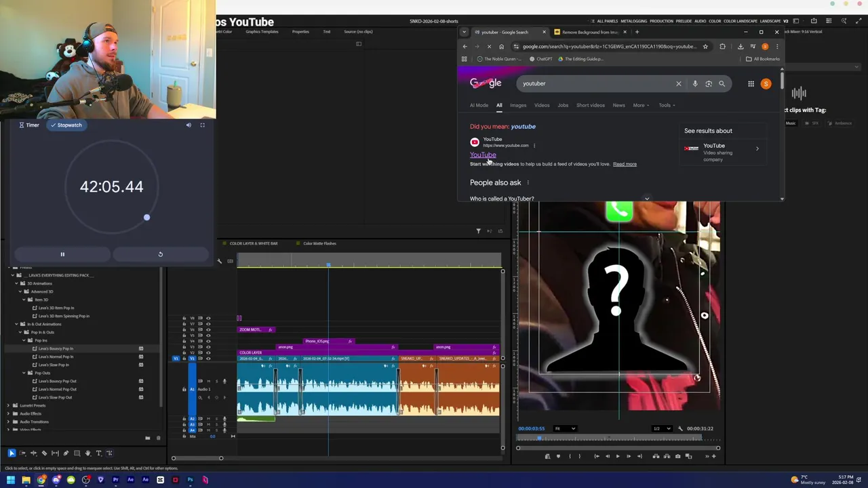
Task: Toggle V3 track lock
Action: [184, 347]
